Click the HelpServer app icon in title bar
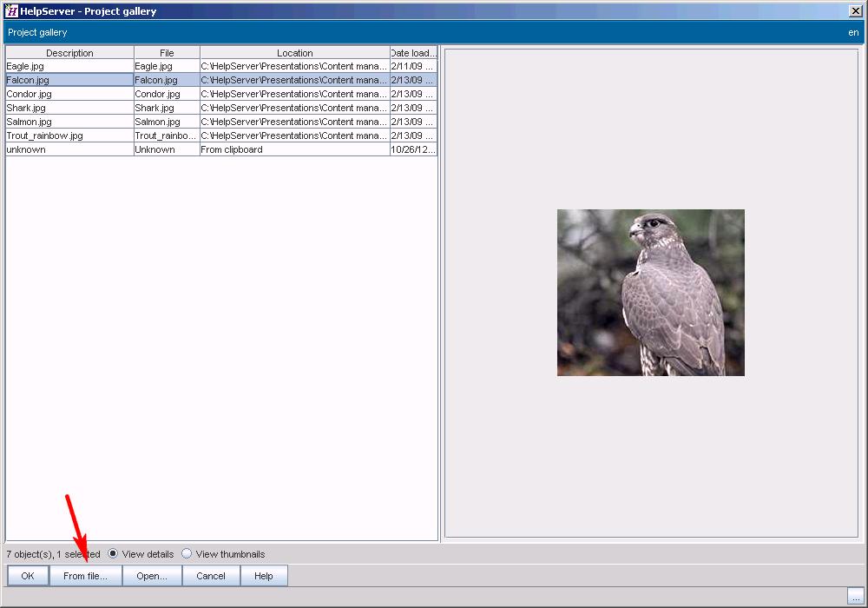This screenshot has height=608, width=868. 11,11
